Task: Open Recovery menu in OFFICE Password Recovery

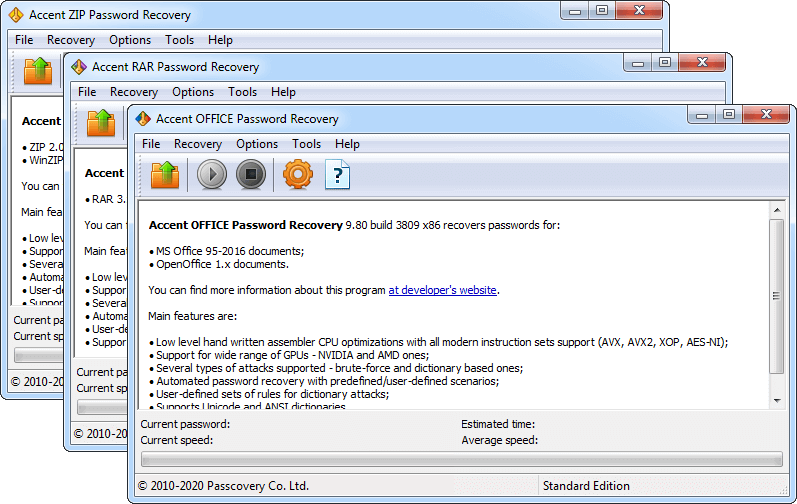Action: [198, 144]
